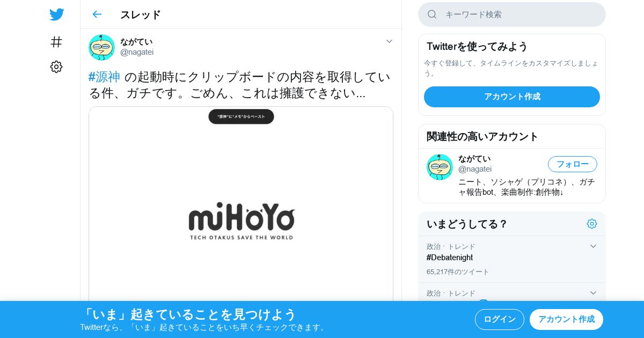Expand options for the second politics trend
This screenshot has height=338, width=644.
pos(593,293)
